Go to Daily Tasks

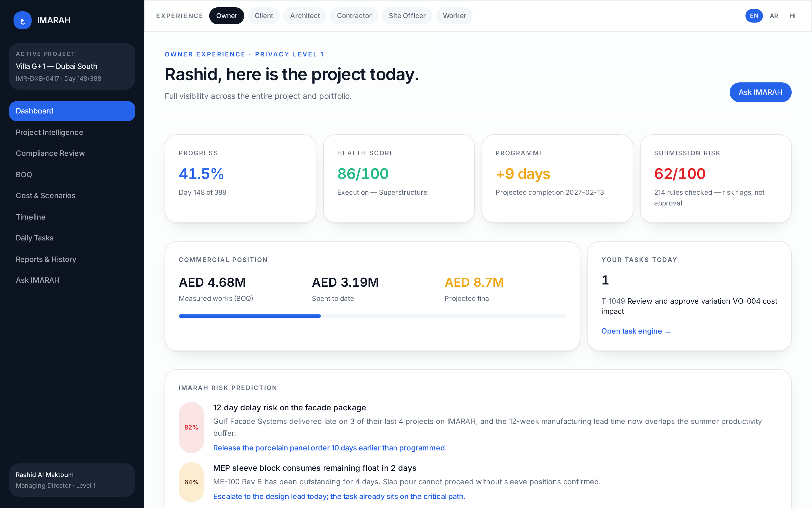(x=72, y=238)
